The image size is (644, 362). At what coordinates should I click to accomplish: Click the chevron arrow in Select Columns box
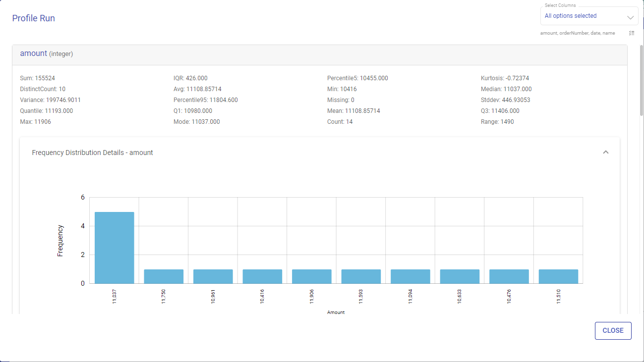tap(630, 17)
